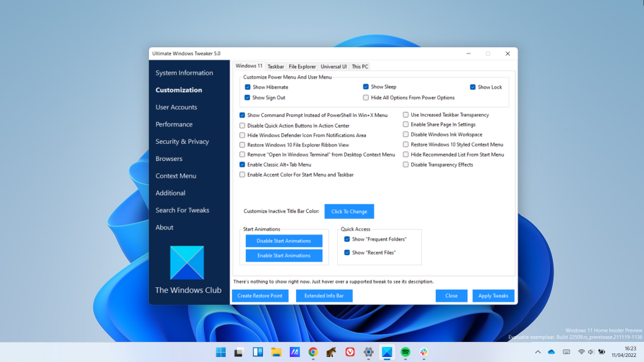644x362 pixels.
Task: Click the OneDrive cloud icon in the tray
Action: pos(552,352)
